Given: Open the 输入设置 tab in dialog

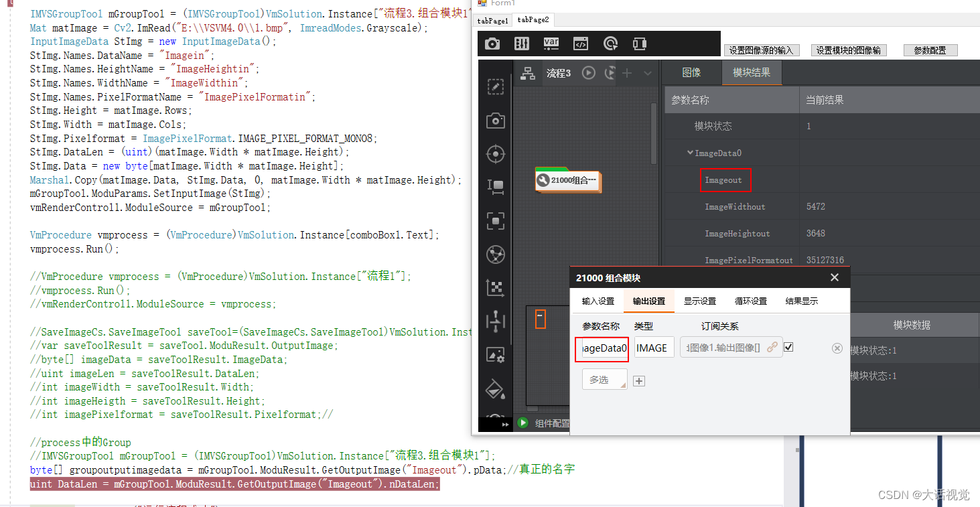Looking at the screenshot, I should pos(598,301).
